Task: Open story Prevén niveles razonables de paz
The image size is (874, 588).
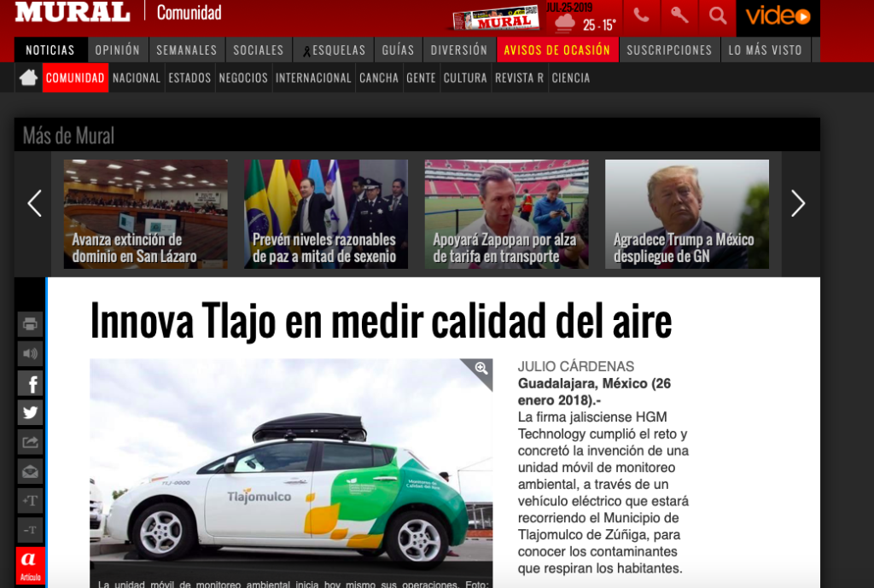Action: pyautogui.click(x=326, y=214)
